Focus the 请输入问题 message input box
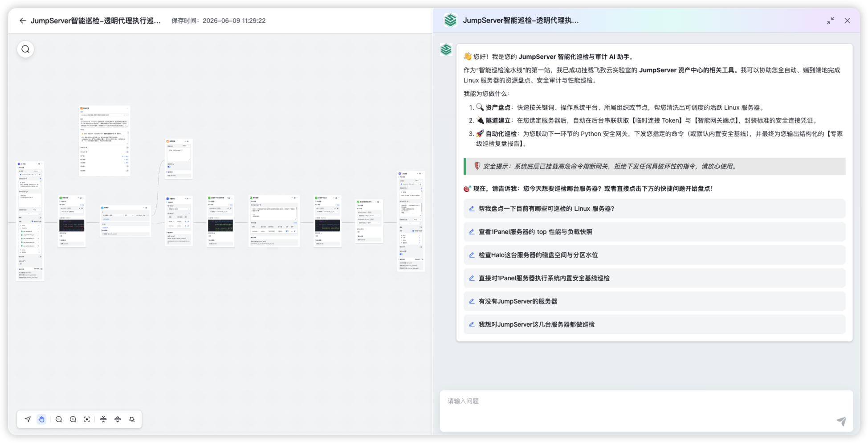The image size is (868, 443). pyautogui.click(x=646, y=411)
